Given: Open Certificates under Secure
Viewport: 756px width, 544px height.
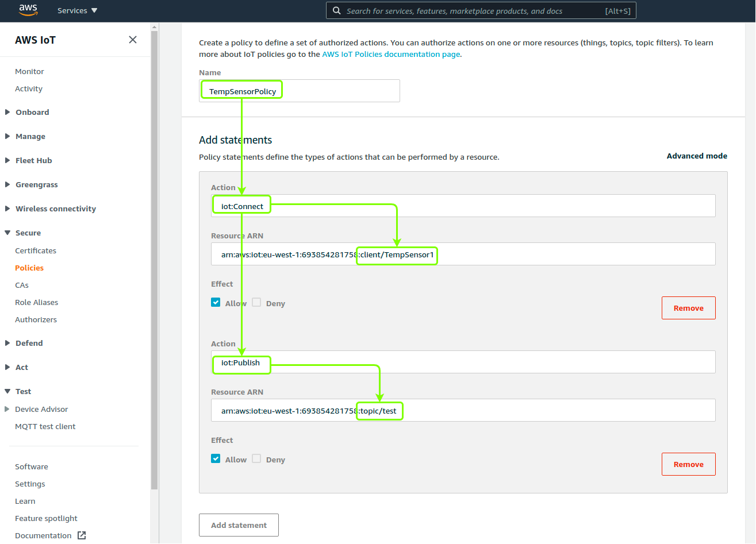Looking at the screenshot, I should [36, 250].
